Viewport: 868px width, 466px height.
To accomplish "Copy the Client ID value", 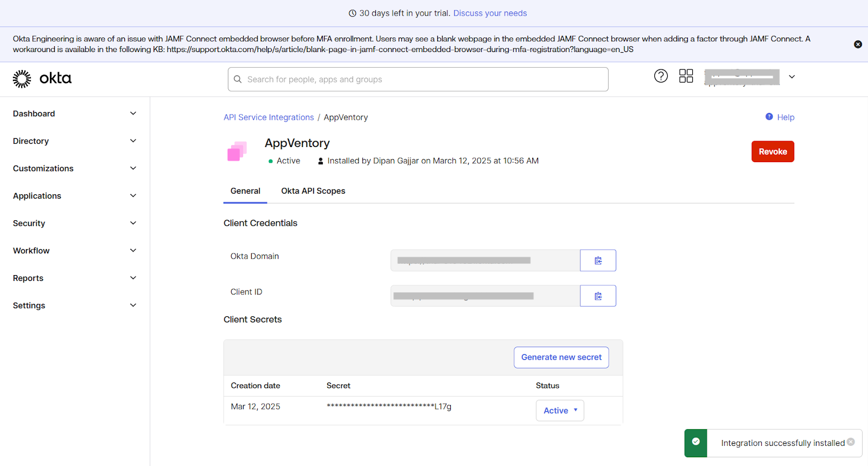I will coord(598,296).
